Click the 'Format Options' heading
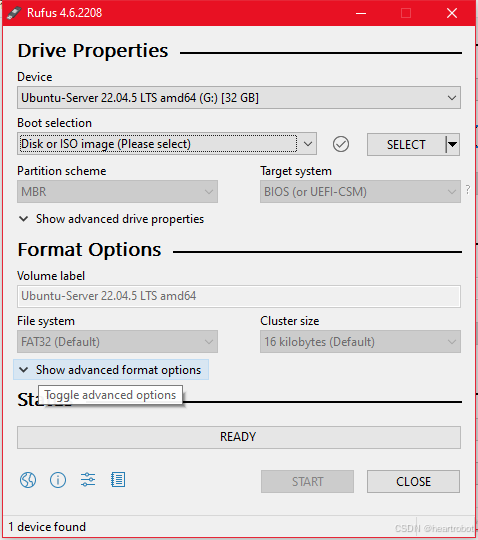478x540 pixels. 90,250
